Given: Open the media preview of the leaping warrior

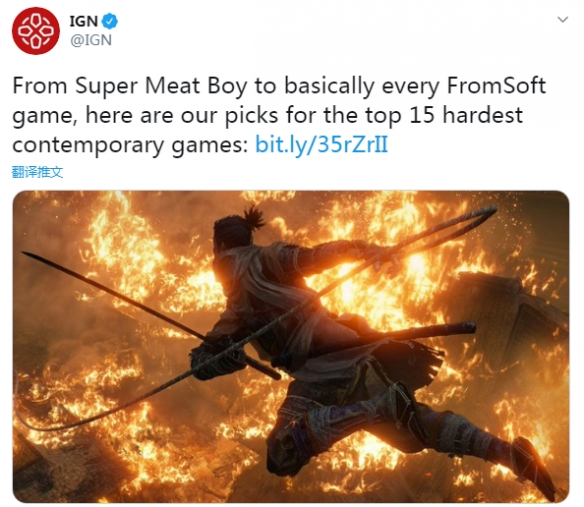Looking at the screenshot, I should click(x=291, y=346).
